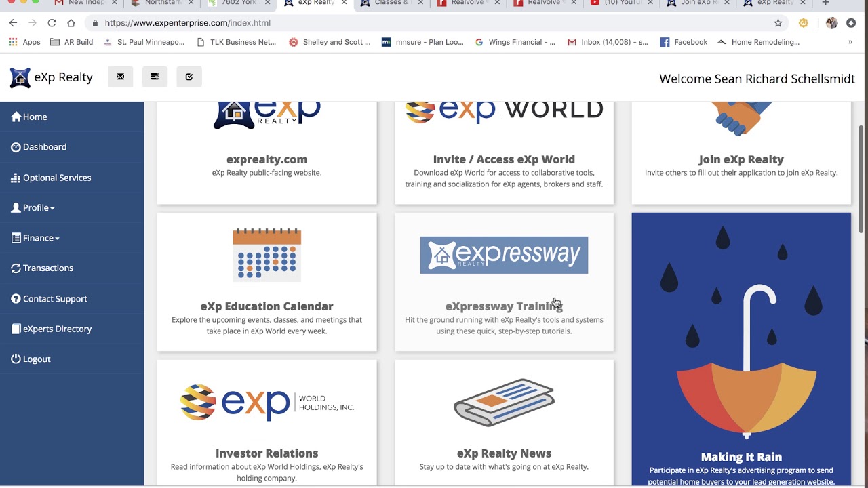Open the Making It Rain title link
The width and height of the screenshot is (868, 488).
point(741,457)
